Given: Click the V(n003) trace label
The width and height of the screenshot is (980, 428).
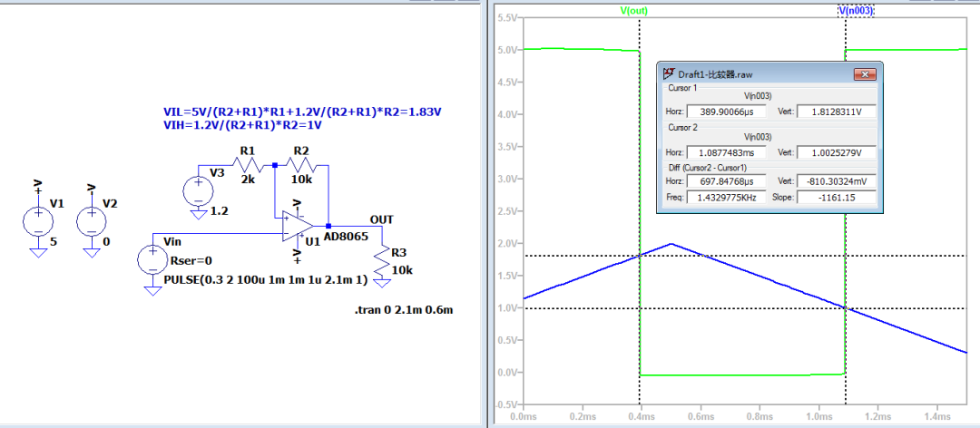Looking at the screenshot, I should click(x=856, y=10).
